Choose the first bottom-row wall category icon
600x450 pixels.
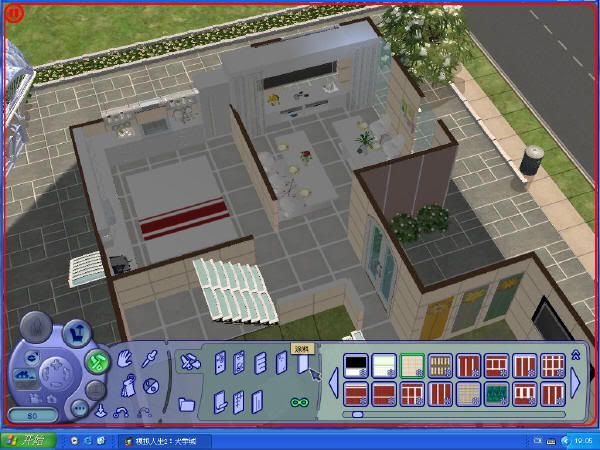[x=220, y=402]
